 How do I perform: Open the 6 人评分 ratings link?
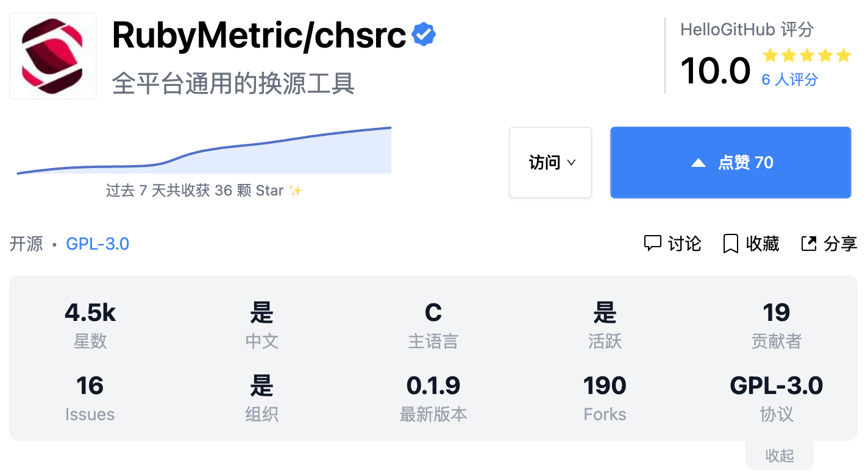pos(789,79)
